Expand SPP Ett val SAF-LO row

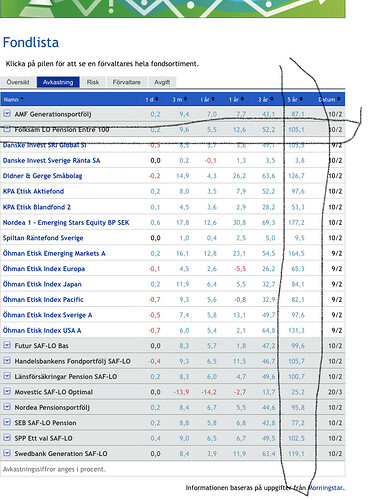7,438
